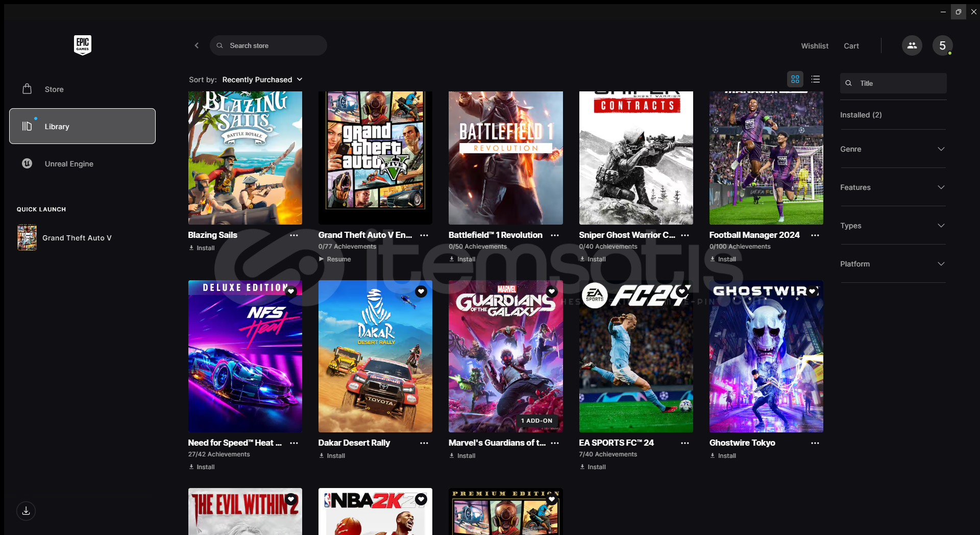Toggle favorite heart on Ghostwire Tokyo
This screenshot has height=535, width=980.
pos(812,291)
